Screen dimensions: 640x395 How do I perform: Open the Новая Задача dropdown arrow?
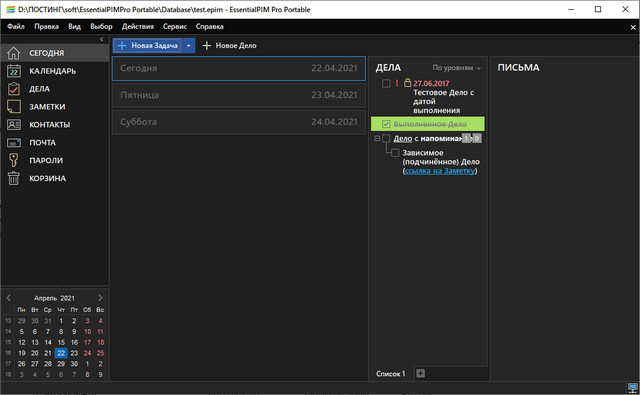pyautogui.click(x=188, y=46)
